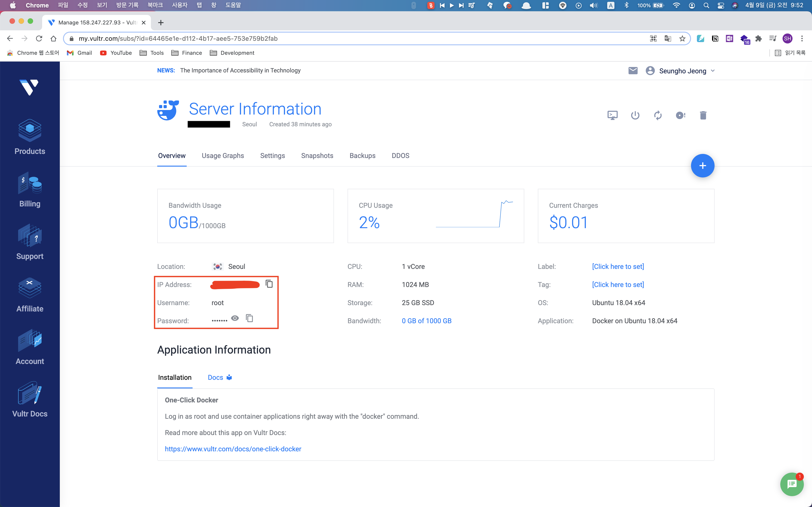Click the user account dropdown menu
This screenshot has width=812, height=507.
tap(681, 71)
